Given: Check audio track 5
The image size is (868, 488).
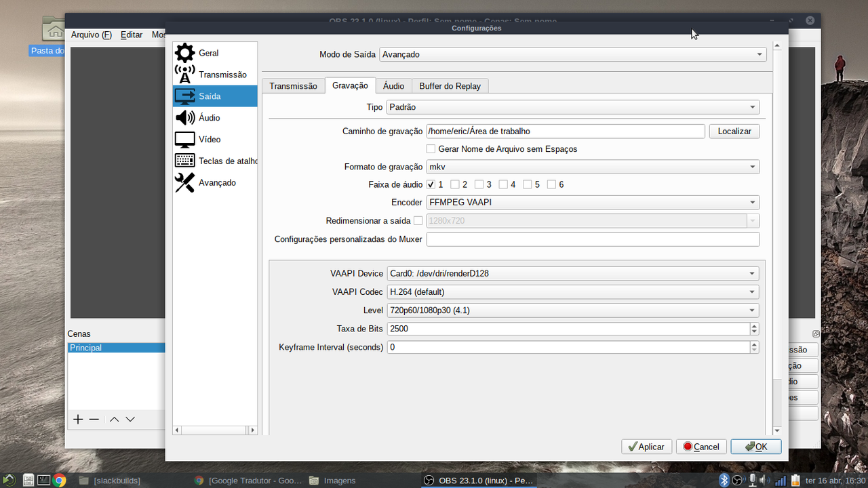Looking at the screenshot, I should pyautogui.click(x=528, y=184).
